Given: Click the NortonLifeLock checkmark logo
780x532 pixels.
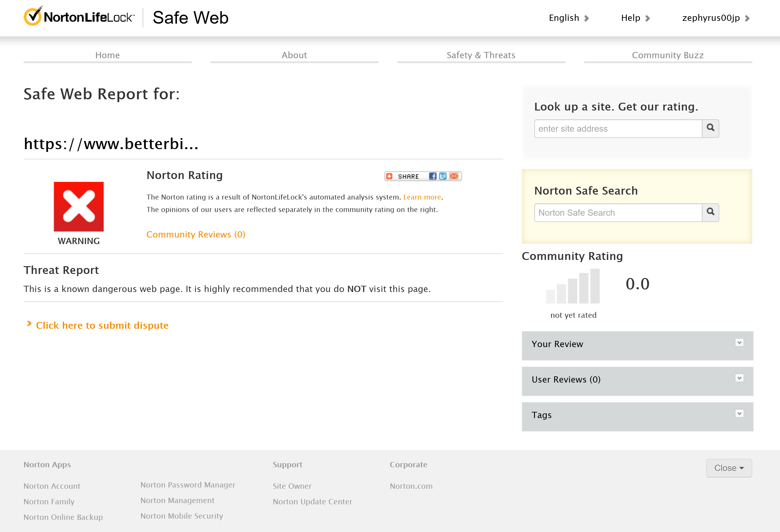Looking at the screenshot, I should pos(33,16).
